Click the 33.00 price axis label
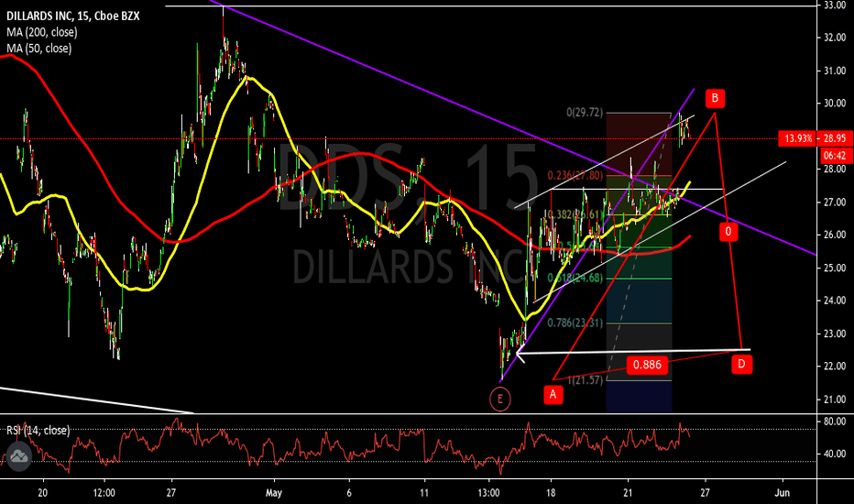 pos(835,5)
